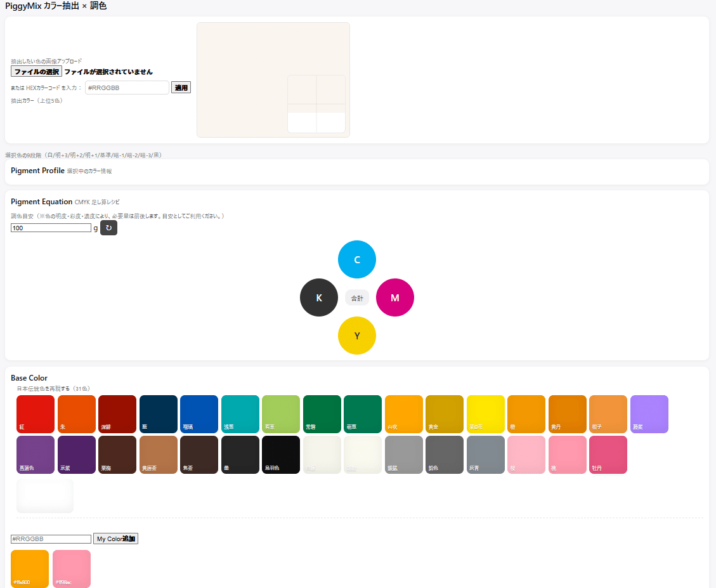Select the 黄丹 orange swatch
Image resolution: width=716 pixels, height=588 pixels.
coord(567,414)
